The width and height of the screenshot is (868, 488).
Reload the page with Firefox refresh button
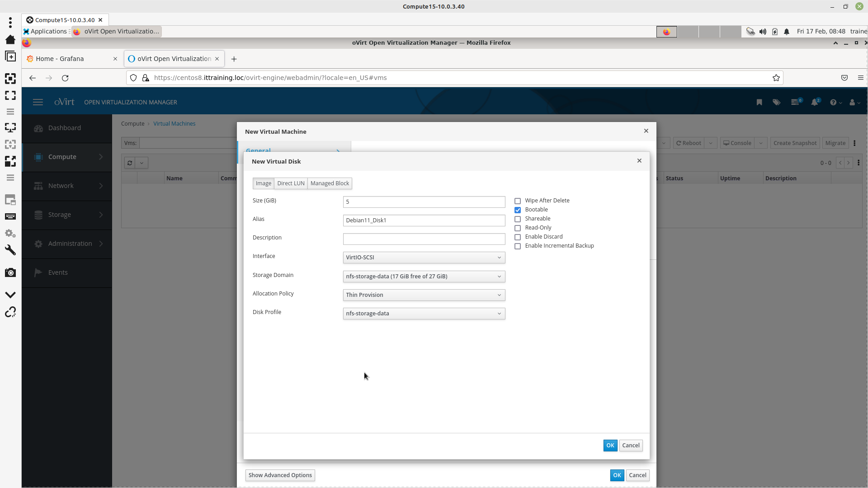click(65, 78)
